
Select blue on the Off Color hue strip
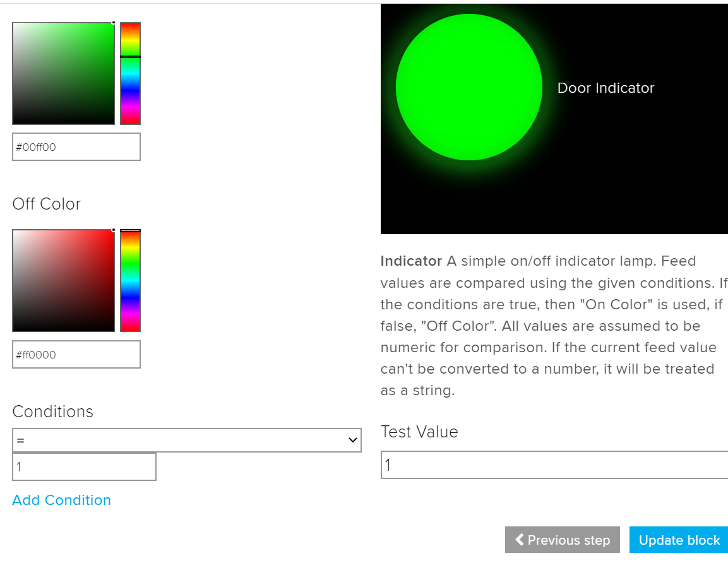click(130, 297)
